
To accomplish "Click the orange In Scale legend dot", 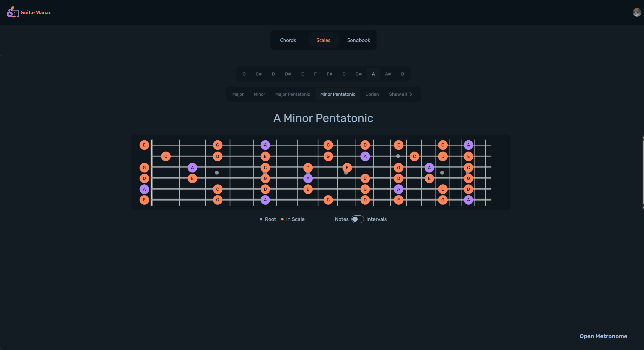I will pyautogui.click(x=282, y=219).
